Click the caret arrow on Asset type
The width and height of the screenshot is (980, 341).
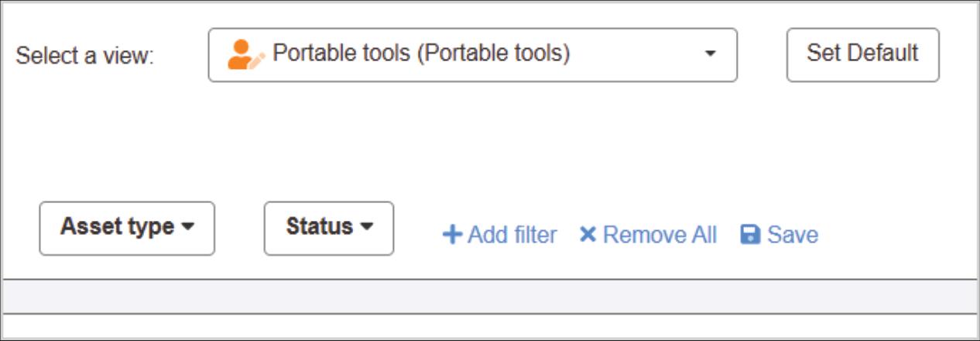click(x=187, y=227)
